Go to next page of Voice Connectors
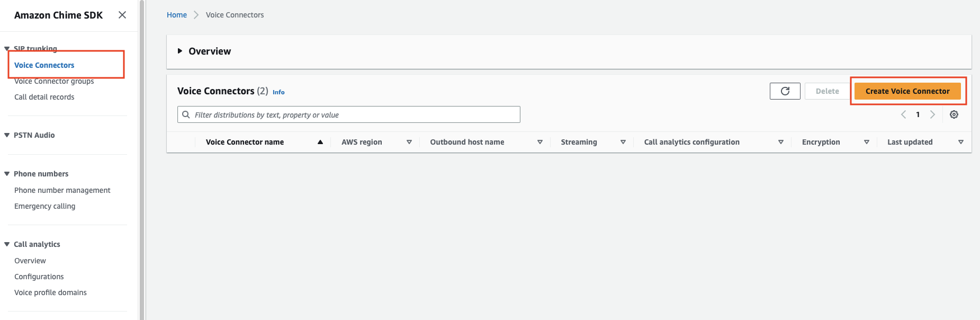The image size is (980, 320). tap(932, 114)
